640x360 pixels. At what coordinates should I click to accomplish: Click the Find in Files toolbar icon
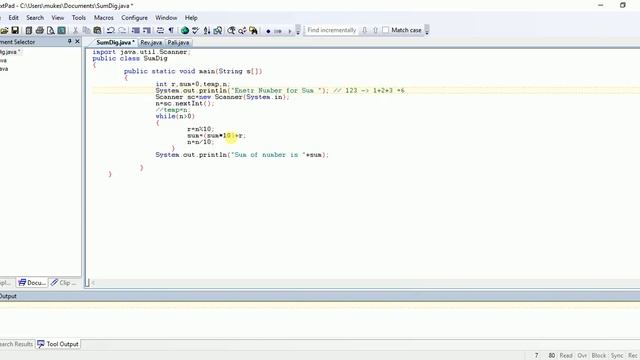(x=253, y=30)
